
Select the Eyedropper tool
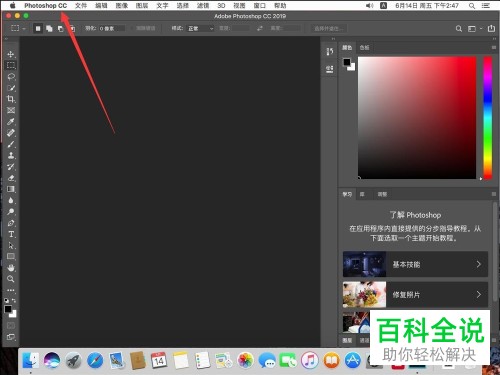pyautogui.click(x=11, y=122)
